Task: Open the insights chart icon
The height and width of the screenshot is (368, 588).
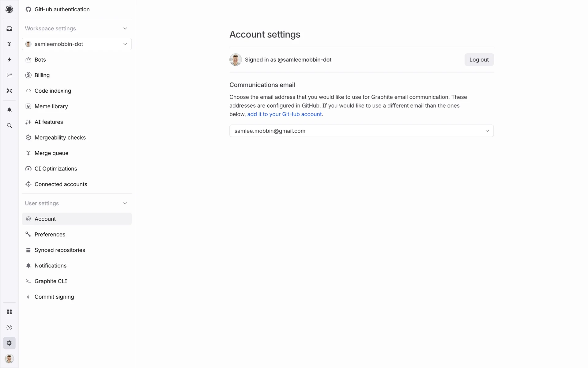Action: pos(9,75)
